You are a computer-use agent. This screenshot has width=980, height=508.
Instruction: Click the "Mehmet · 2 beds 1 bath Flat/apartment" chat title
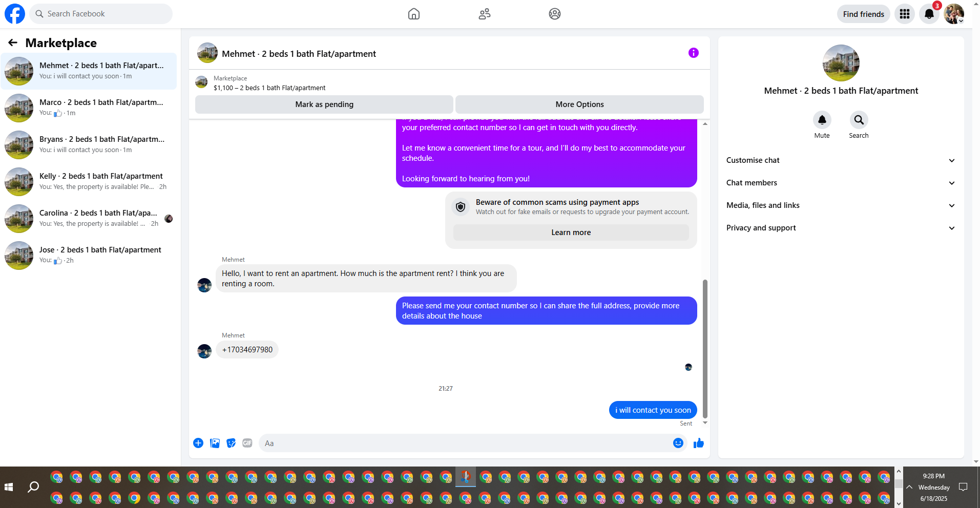coord(299,54)
